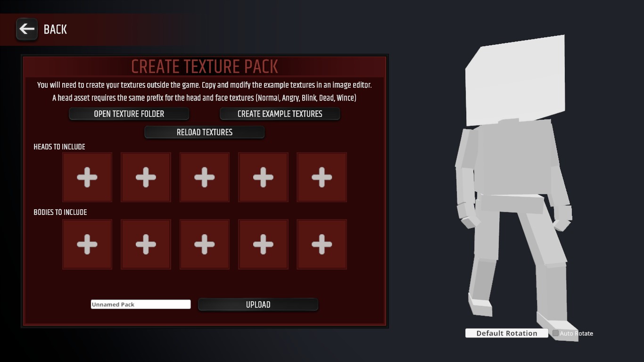The height and width of the screenshot is (362, 644).
Task: Click Create Example Textures button
Action: click(x=280, y=114)
